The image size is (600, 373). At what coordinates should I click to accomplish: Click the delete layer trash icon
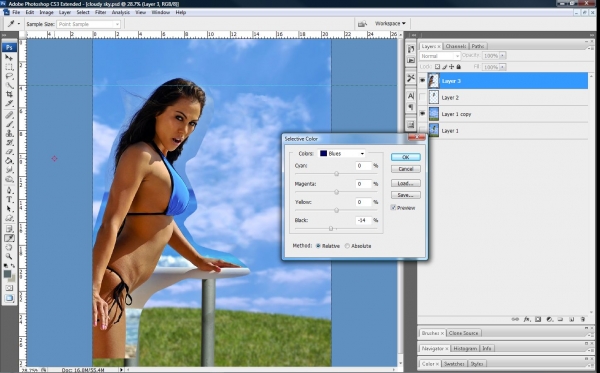(583, 319)
